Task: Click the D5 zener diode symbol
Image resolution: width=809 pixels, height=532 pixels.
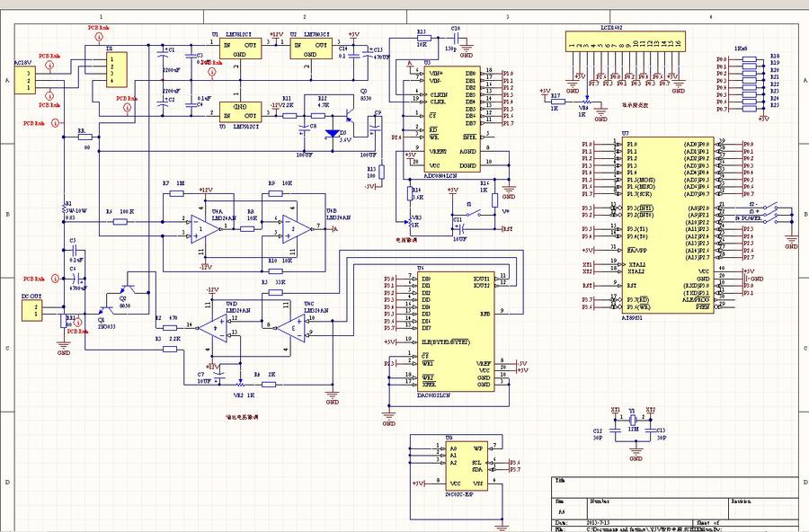Action: coord(334,133)
